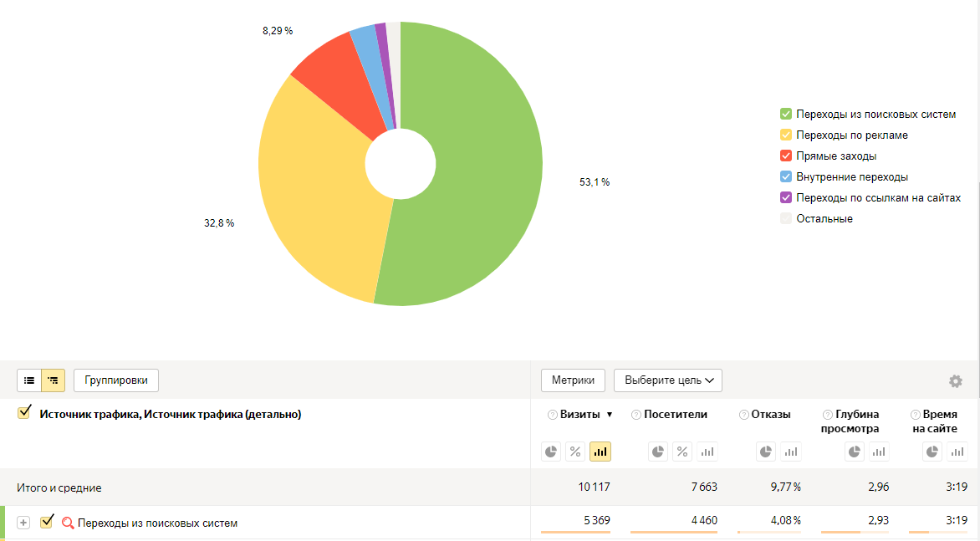Sort by Визиты column header arrow
The height and width of the screenshot is (541, 980).
pyautogui.click(x=609, y=415)
